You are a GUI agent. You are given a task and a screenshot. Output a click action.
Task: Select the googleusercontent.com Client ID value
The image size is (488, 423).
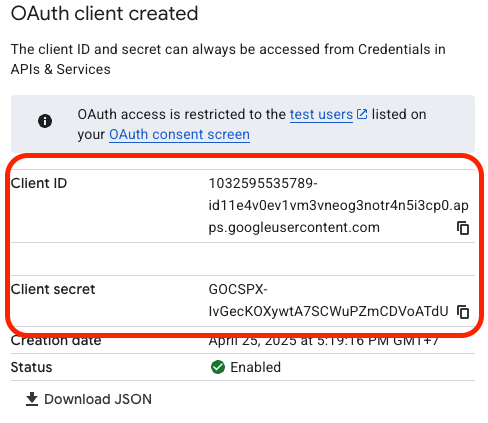(338, 205)
